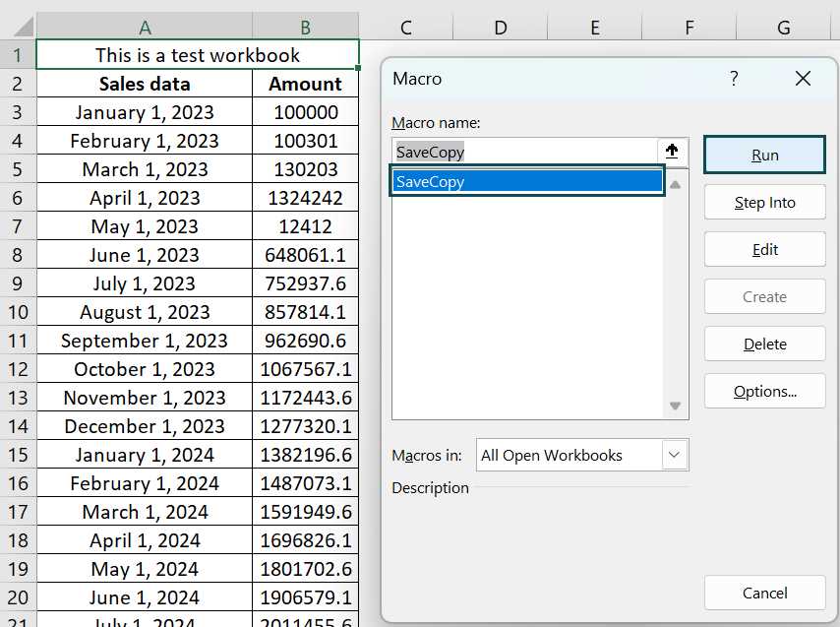Edit the selected macro

764,250
